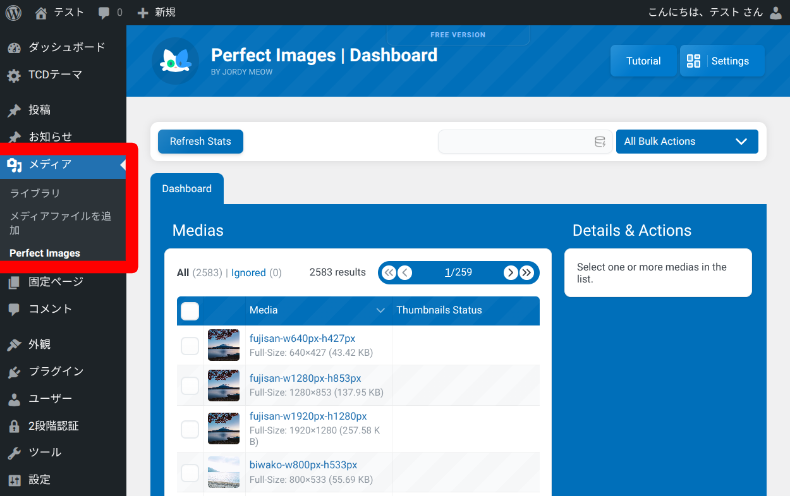Screen dimensions: 790x496
Task: Open コメント menu in sidebar
Action: point(63,309)
